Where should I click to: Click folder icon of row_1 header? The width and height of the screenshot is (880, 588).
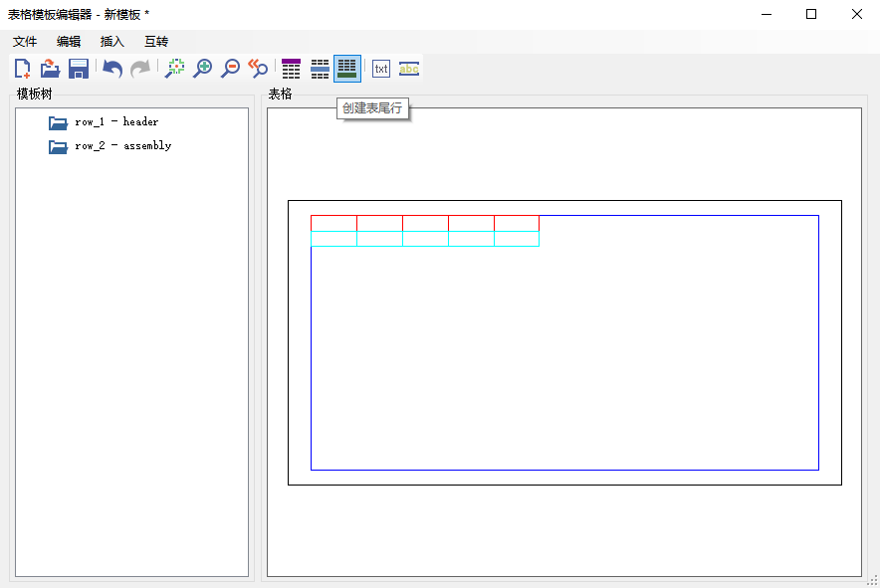(x=58, y=122)
